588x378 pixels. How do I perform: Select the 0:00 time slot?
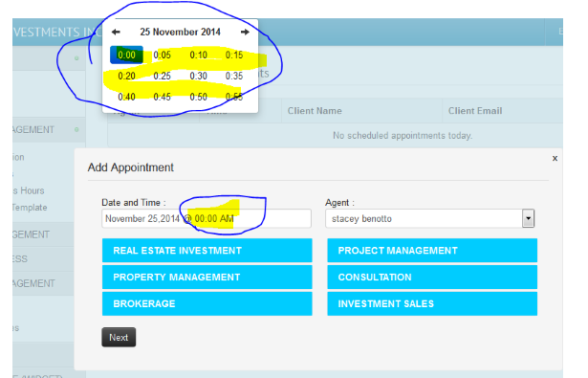(126, 56)
